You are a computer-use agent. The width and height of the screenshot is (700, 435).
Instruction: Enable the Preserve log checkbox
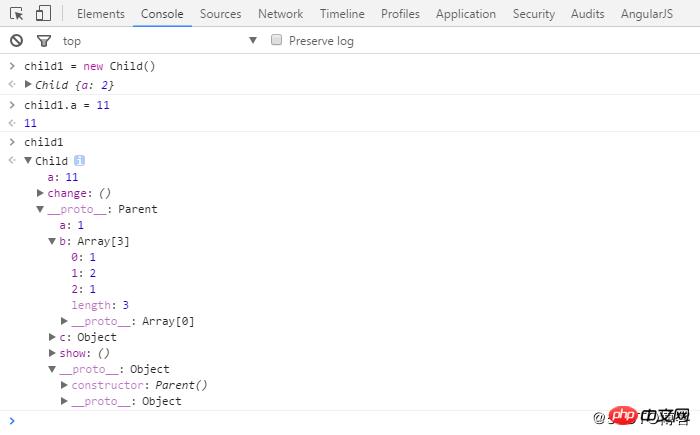pos(277,41)
